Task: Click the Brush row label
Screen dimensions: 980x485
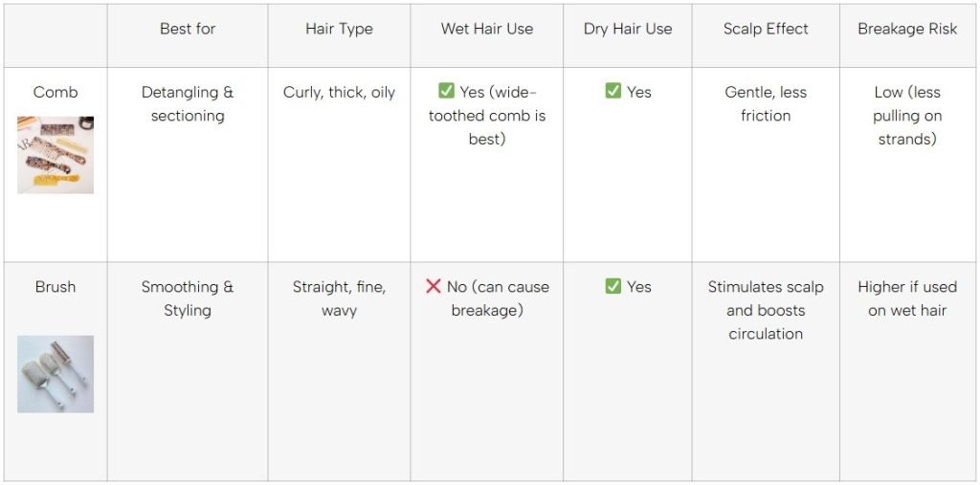Action: 56,287
